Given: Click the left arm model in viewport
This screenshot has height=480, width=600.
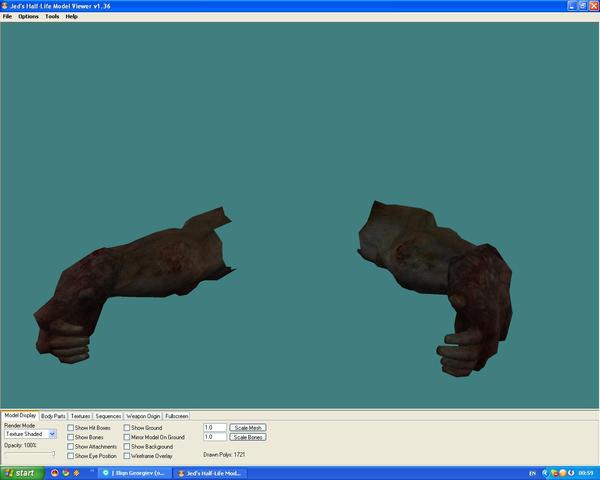Looking at the screenshot, I should 134,285.
